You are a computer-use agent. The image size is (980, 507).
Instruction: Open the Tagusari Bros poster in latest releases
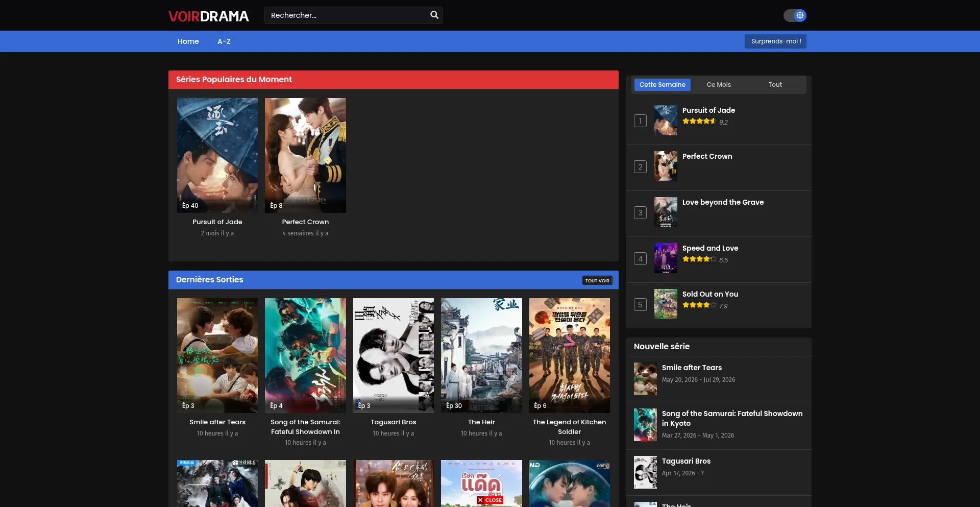[394, 355]
